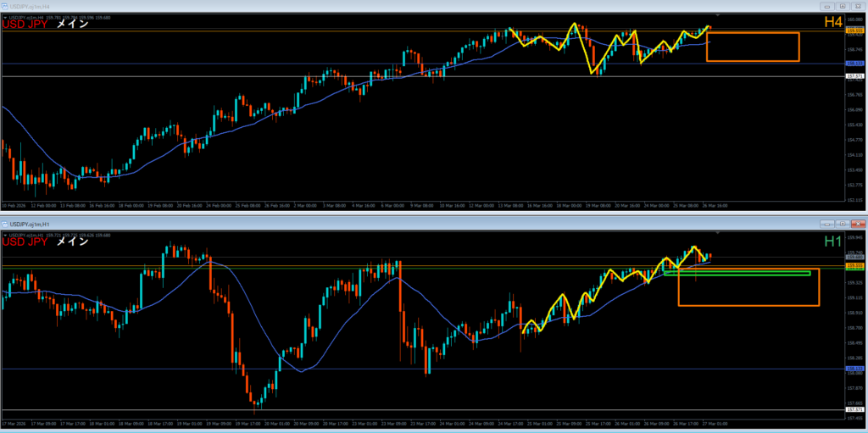Screen dimensions: 868x433
Task: Click the gray 159.680 current price tag on H1 chart
Action: click(855, 258)
